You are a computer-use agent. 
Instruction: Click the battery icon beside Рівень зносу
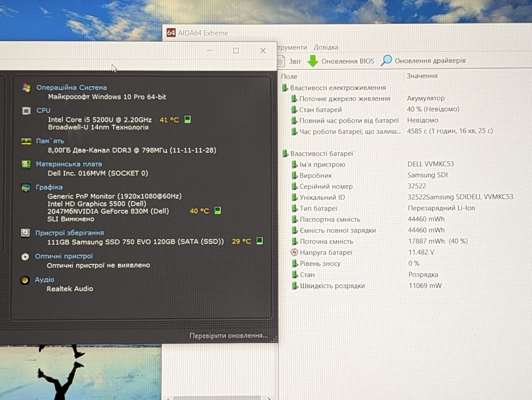(295, 264)
